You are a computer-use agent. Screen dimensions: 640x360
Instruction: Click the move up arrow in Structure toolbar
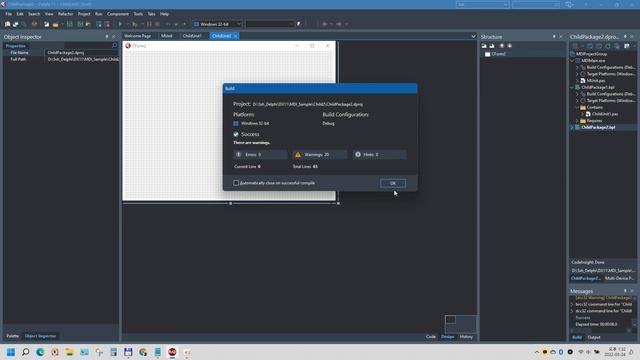click(x=502, y=46)
